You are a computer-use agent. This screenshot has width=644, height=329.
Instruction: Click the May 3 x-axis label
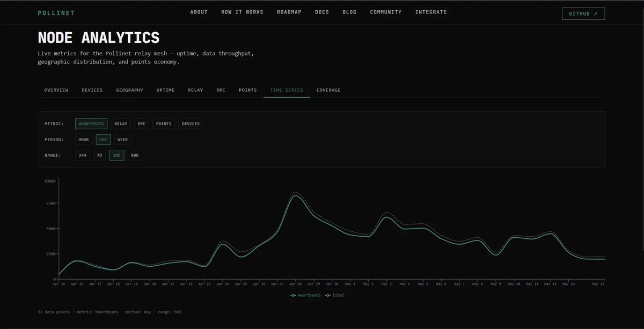coord(386,283)
